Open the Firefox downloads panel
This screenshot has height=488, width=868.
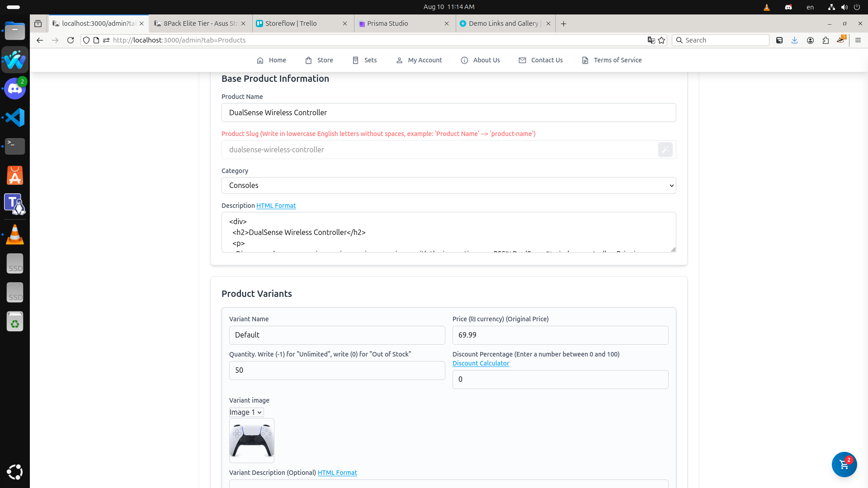(x=795, y=40)
